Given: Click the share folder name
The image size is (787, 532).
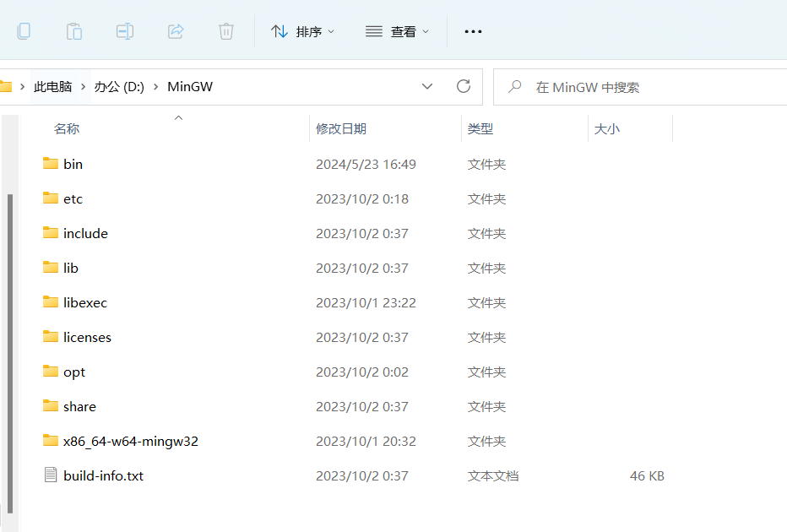Looking at the screenshot, I should [x=79, y=406].
